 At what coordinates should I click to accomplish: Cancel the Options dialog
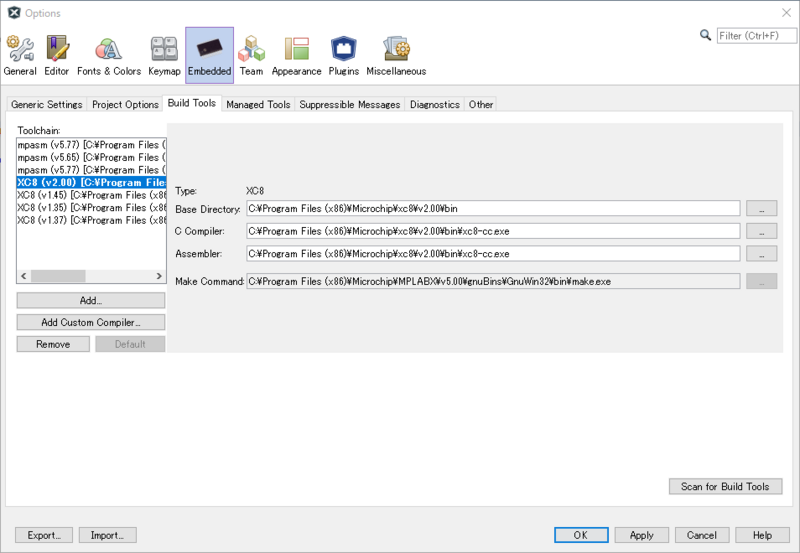702,535
